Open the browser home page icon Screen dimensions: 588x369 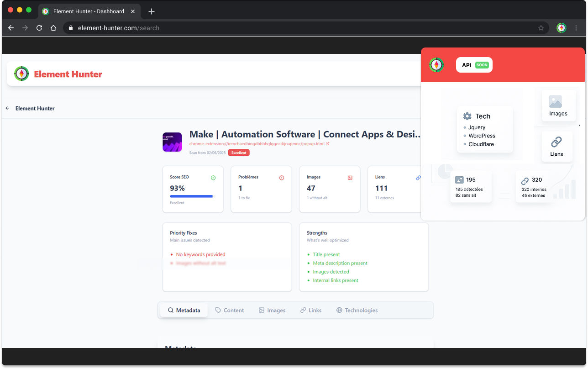(x=53, y=28)
